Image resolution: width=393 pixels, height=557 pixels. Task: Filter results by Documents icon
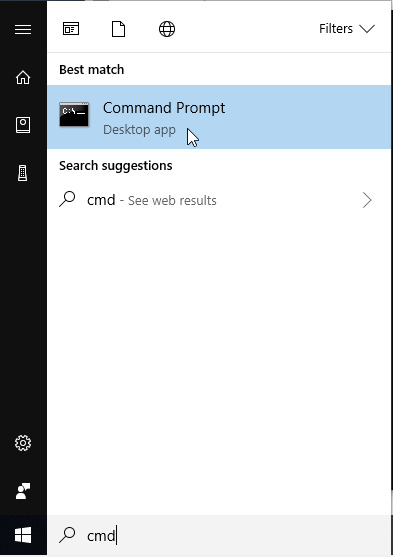click(118, 29)
